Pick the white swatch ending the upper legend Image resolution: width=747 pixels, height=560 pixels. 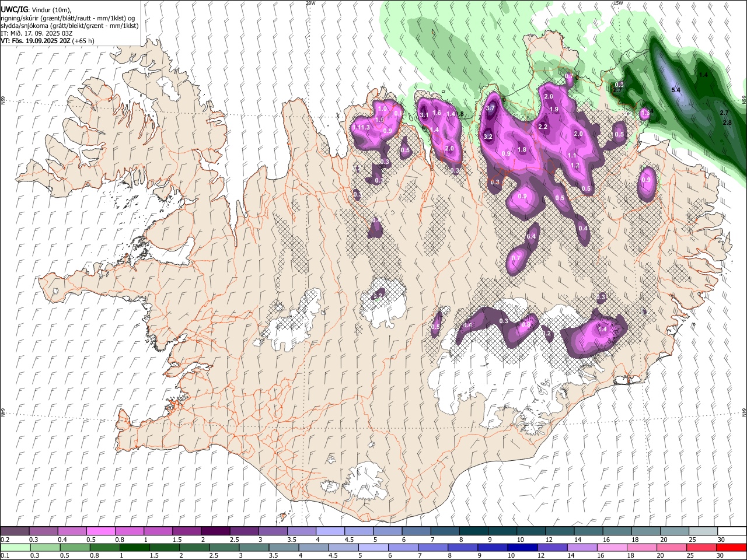pyautogui.click(x=731, y=531)
